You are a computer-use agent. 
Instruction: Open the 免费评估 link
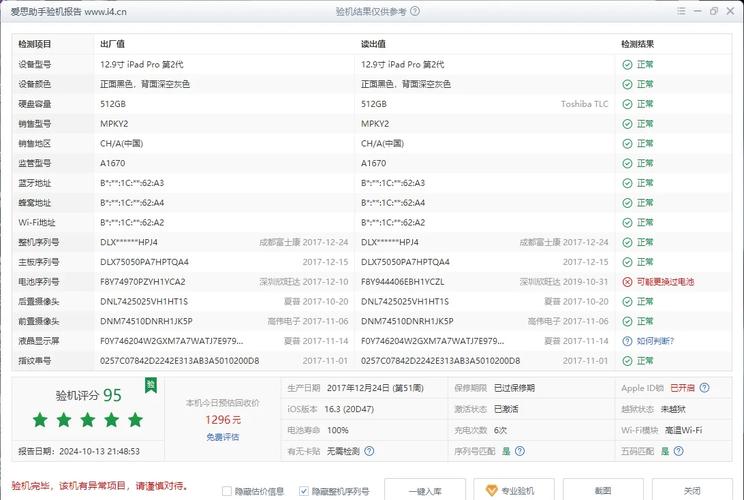(x=223, y=437)
